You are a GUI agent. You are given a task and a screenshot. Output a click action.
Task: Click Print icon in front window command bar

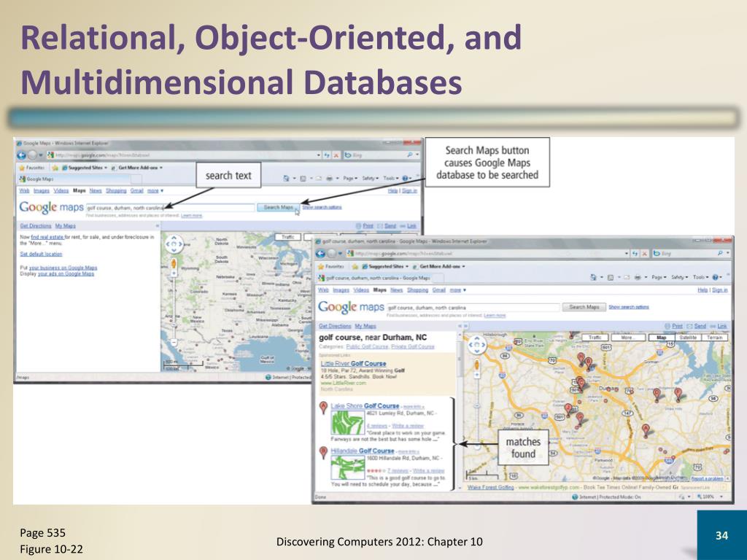[638, 277]
